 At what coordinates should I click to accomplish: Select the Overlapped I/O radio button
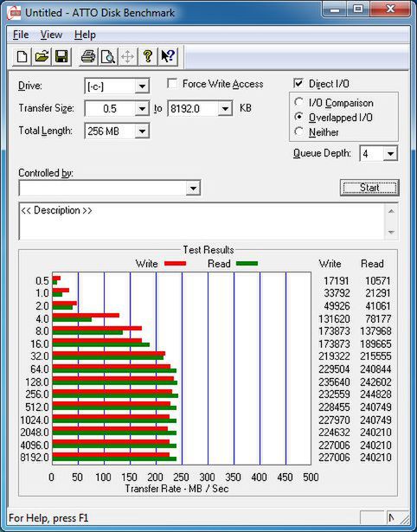click(299, 117)
